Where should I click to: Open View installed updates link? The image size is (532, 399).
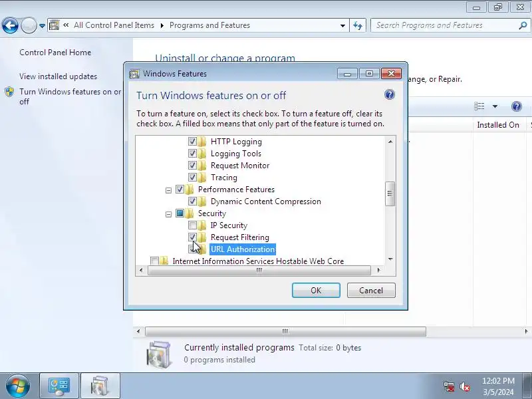(58, 76)
